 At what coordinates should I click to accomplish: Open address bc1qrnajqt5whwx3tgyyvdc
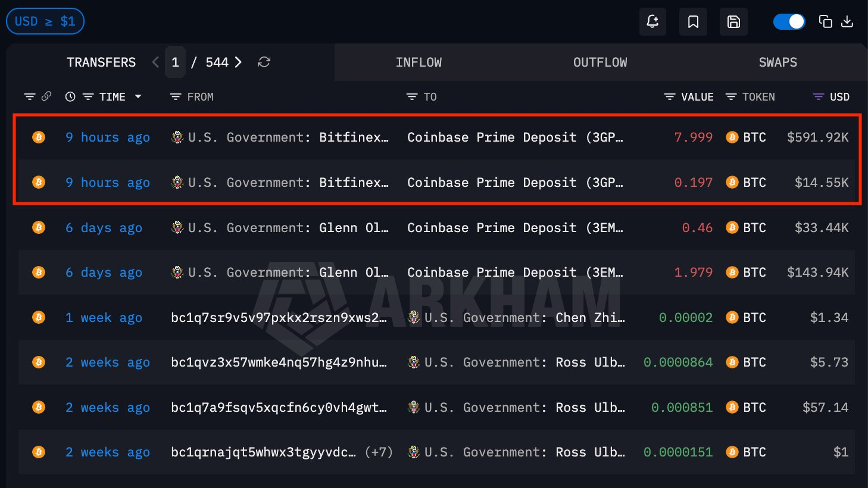(x=264, y=452)
